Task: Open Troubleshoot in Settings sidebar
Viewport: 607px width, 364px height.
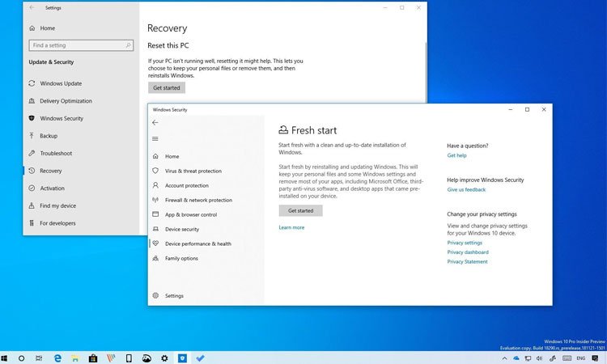Action: (56, 153)
